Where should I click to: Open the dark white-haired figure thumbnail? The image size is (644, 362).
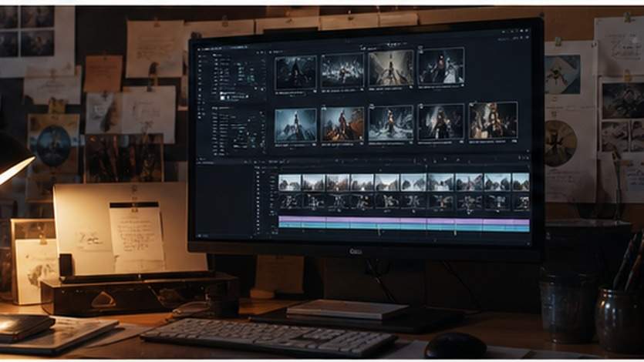coord(440,122)
